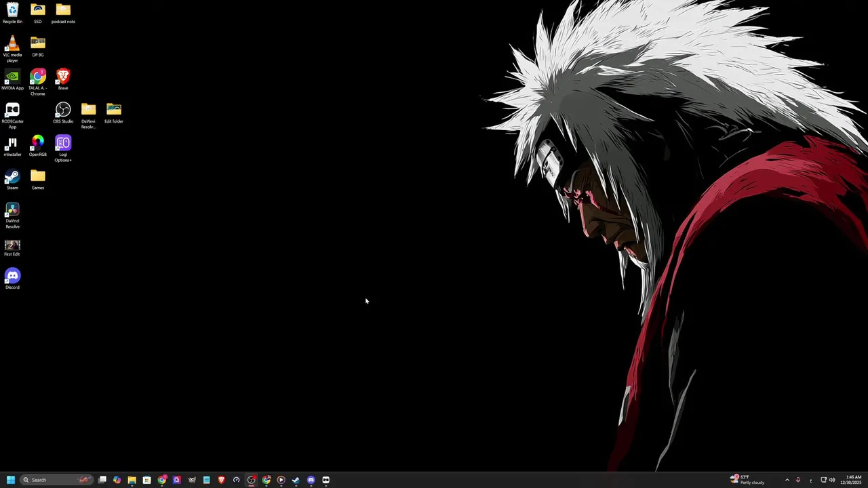Select the Games folder on desktop
This screenshot has width=868, height=488.
coord(38,180)
